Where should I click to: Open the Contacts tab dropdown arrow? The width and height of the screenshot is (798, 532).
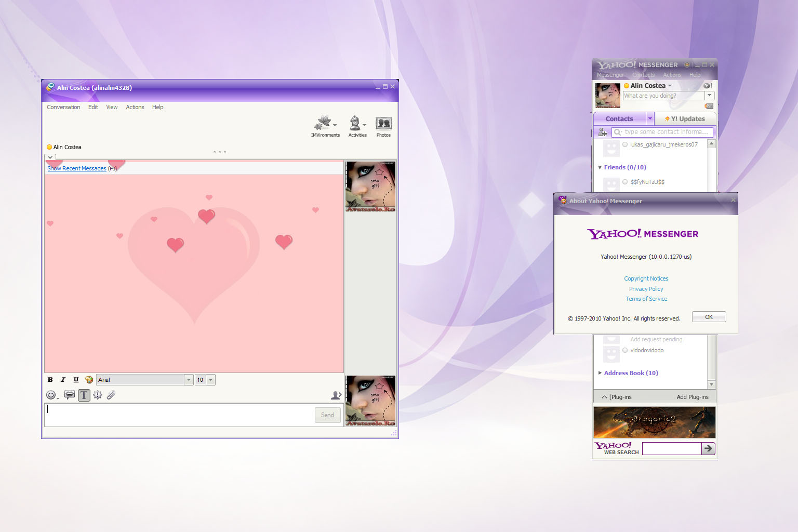tap(649, 118)
